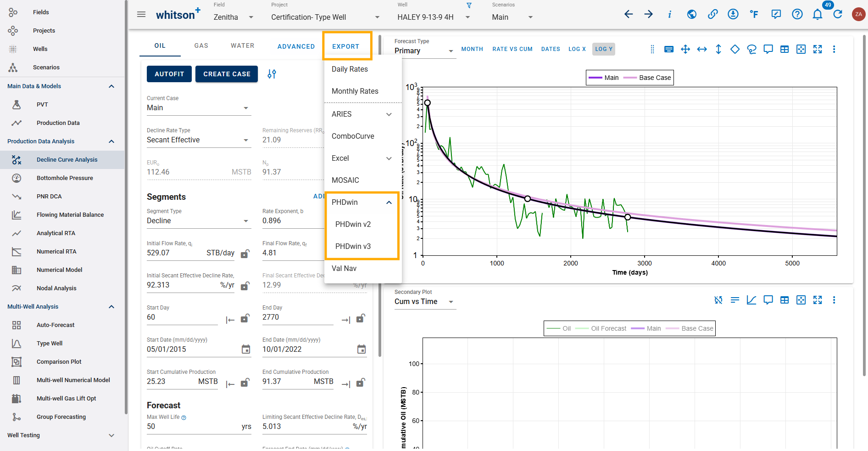Switch to the GAS tab
868x451 pixels.
point(201,46)
